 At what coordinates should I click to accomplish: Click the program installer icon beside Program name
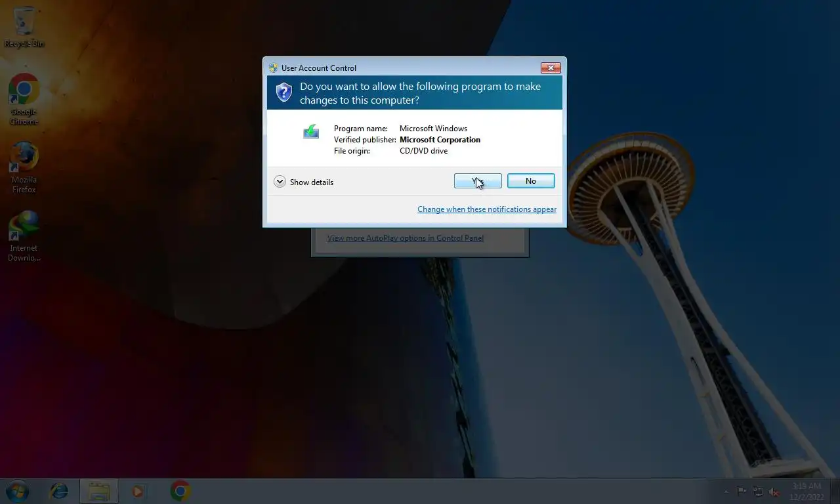tap(311, 132)
